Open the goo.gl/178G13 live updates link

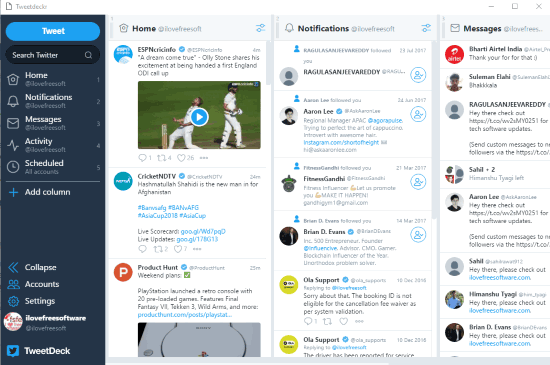click(197, 239)
